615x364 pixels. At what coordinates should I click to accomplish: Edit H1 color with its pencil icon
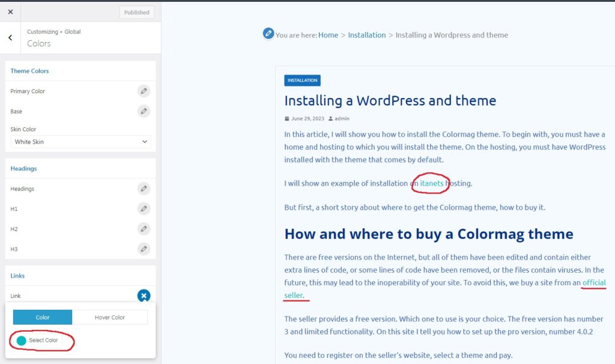pyautogui.click(x=144, y=208)
